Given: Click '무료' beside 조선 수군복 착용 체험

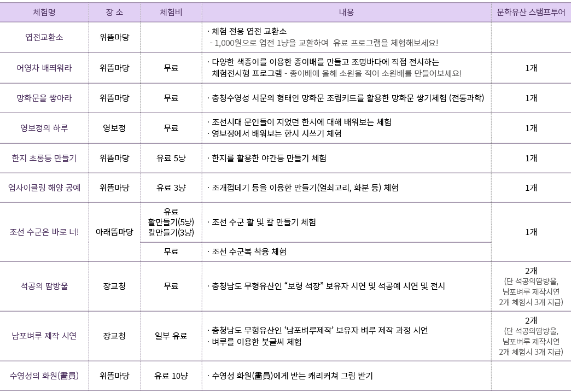Looking at the screenshot, I should (171, 252).
